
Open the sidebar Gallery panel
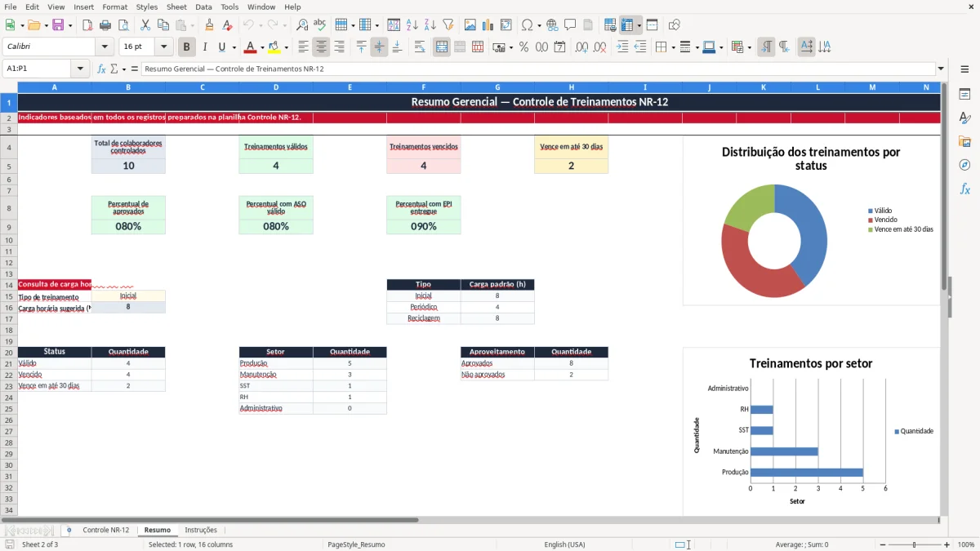pyautogui.click(x=964, y=141)
